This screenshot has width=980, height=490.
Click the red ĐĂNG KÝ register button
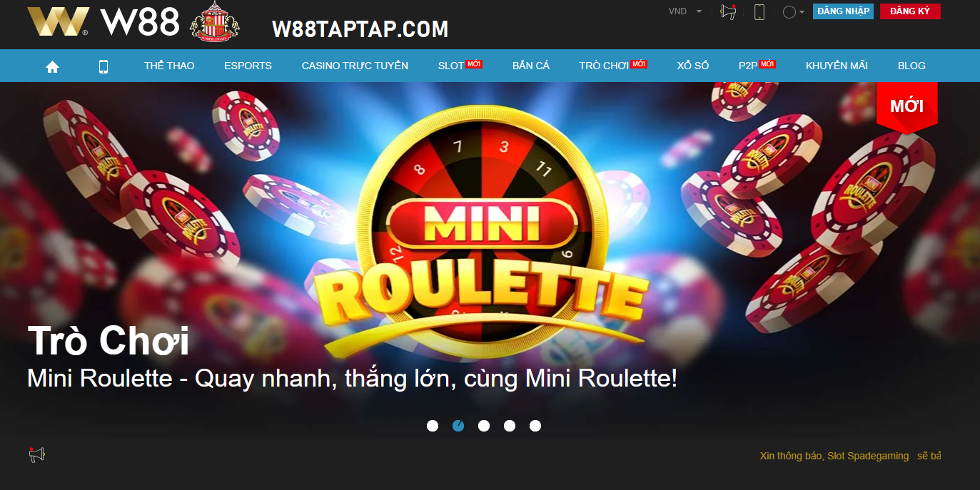pyautogui.click(x=910, y=11)
